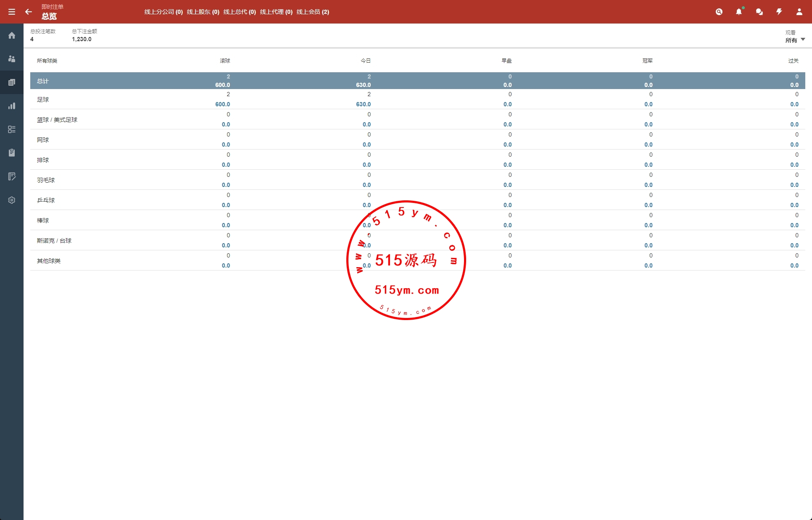
Task: Click the search icon in header
Action: click(x=719, y=12)
